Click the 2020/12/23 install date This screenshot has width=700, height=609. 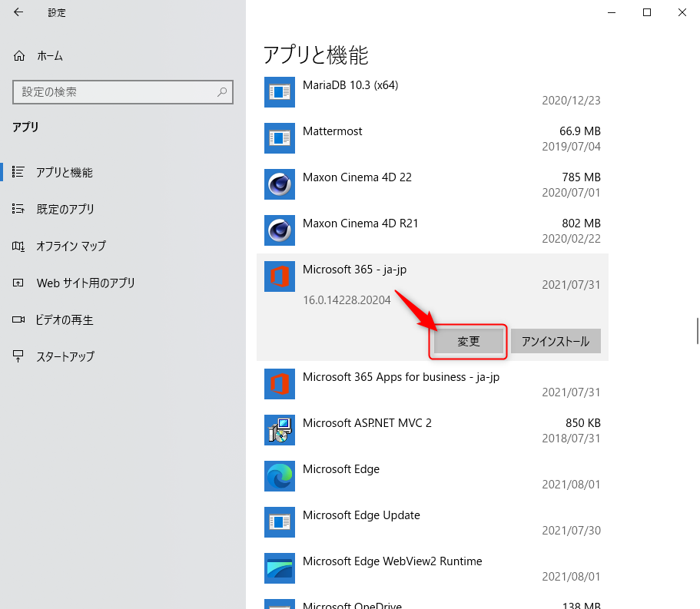tap(572, 101)
